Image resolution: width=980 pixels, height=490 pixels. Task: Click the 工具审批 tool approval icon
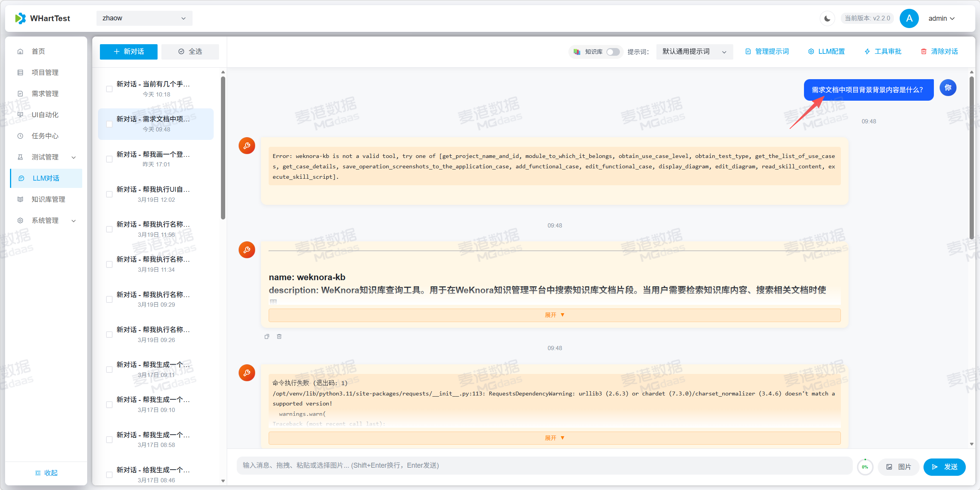883,51
